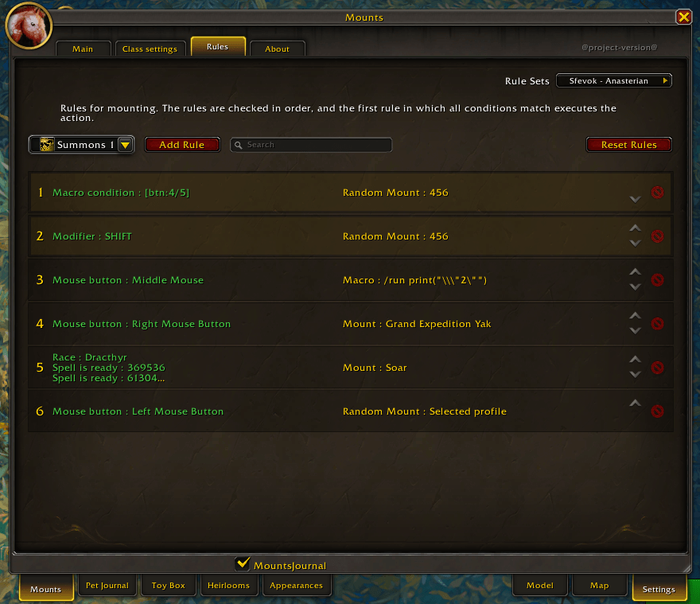Viewport: 700px width, 604px height.
Task: Open the Rule Sets dropdown
Action: tap(614, 81)
